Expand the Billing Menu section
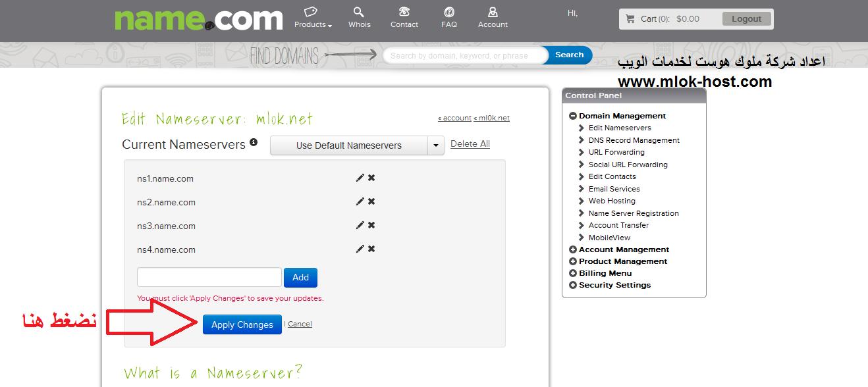 coord(573,273)
